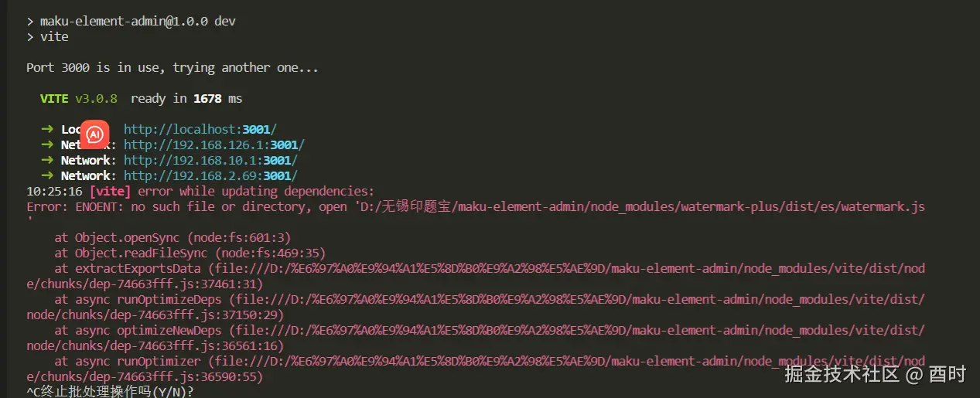Select the Object.readFileSync stack trace line
This screenshot has width=980, height=398.
190,253
